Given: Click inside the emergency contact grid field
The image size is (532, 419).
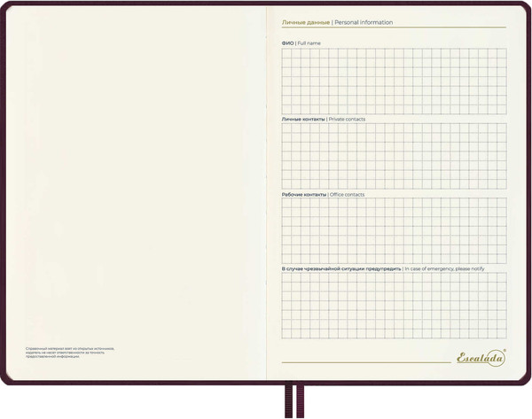Looking at the screenshot, I should [x=394, y=305].
